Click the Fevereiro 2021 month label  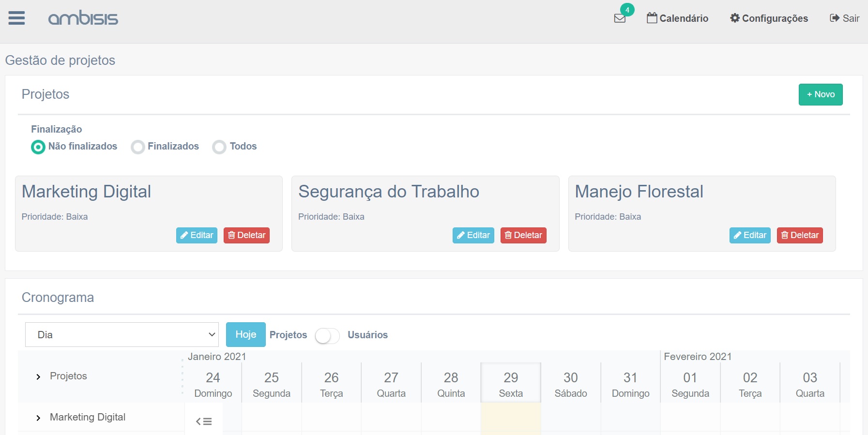[698, 357]
